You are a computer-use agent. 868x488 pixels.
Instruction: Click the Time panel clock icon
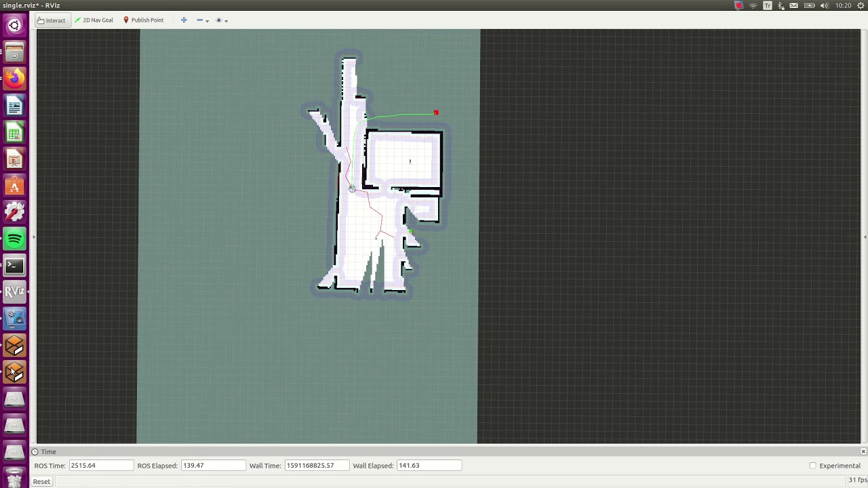coord(35,451)
